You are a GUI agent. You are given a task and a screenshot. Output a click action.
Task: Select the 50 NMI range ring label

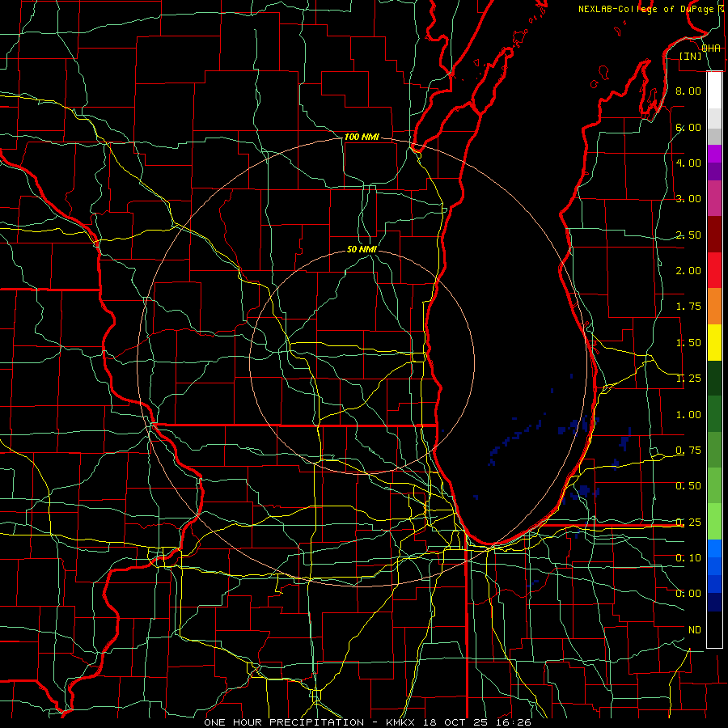click(362, 249)
